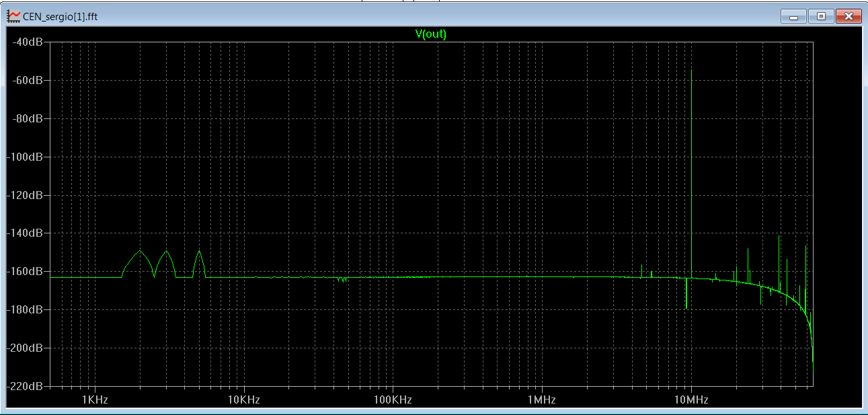Viewport: 868px width, 415px height.
Task: Minimize the FFT plot window
Action: tap(794, 16)
